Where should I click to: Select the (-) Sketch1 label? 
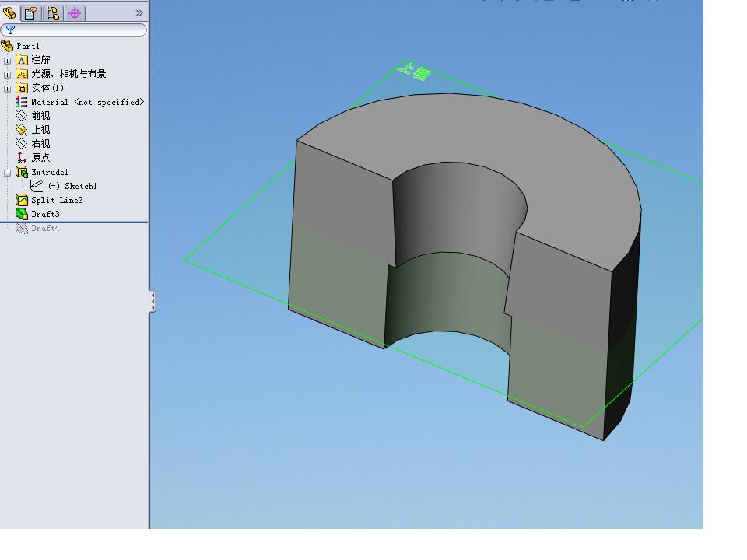click(72, 186)
